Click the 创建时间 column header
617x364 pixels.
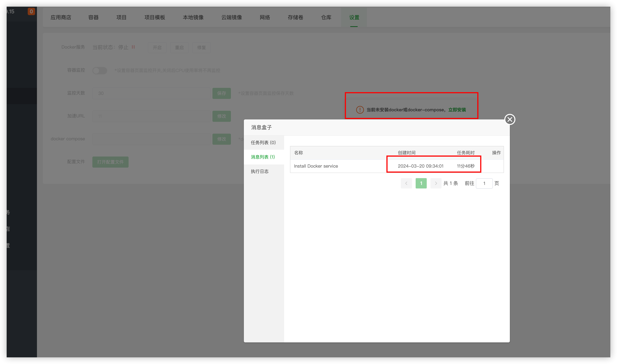(407, 153)
